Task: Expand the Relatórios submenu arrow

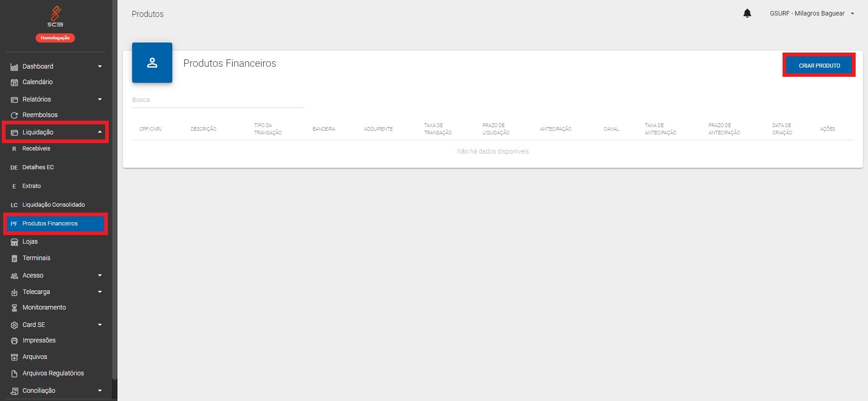Action: (100, 100)
